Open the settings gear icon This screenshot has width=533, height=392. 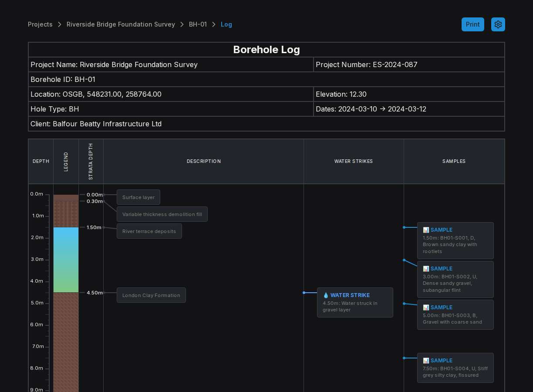point(498,24)
